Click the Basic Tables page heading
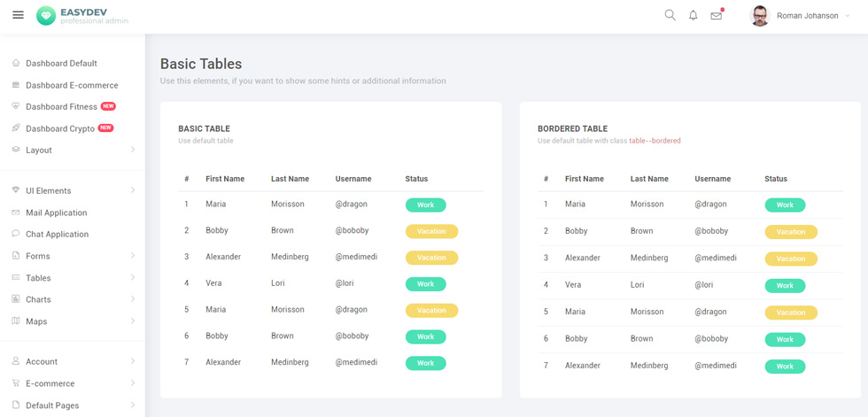The height and width of the screenshot is (417, 868). pyautogui.click(x=201, y=64)
